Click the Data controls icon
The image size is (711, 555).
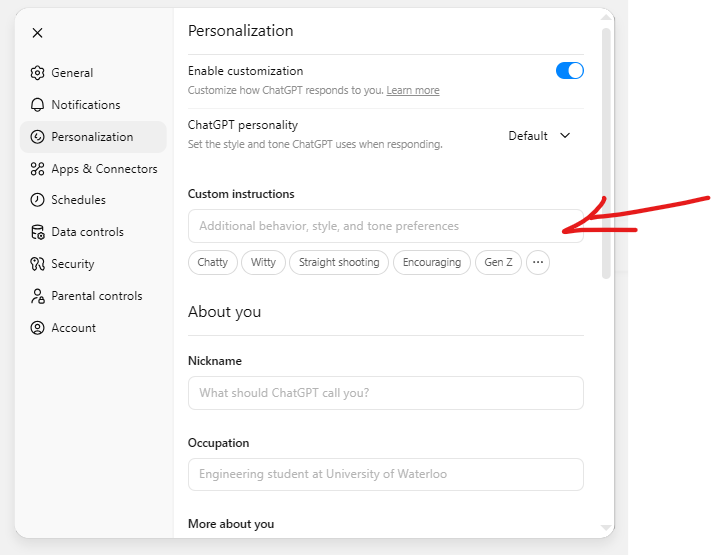coord(38,232)
